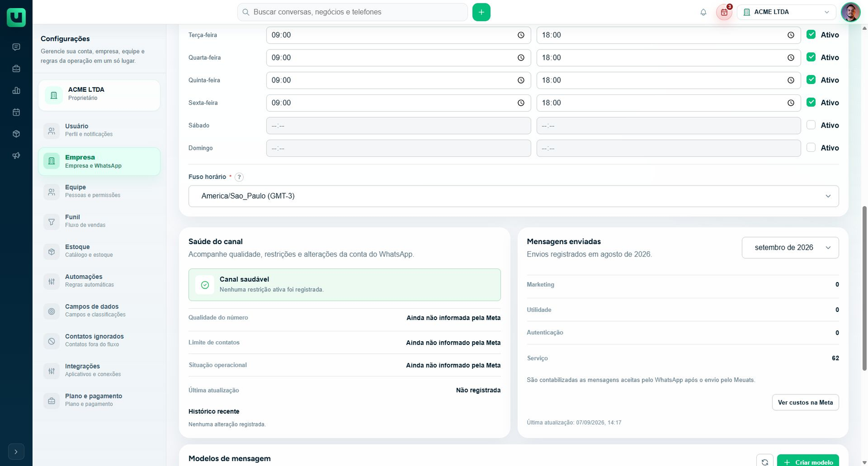Go to Usuário settings
This screenshot has height=466, width=868.
[x=99, y=130]
